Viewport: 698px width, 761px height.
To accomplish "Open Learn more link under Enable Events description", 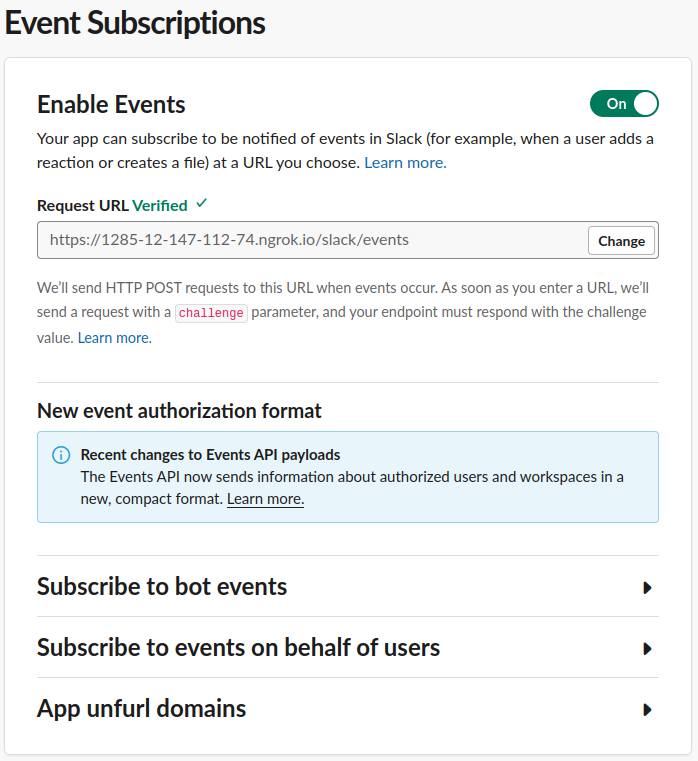I will (x=405, y=163).
